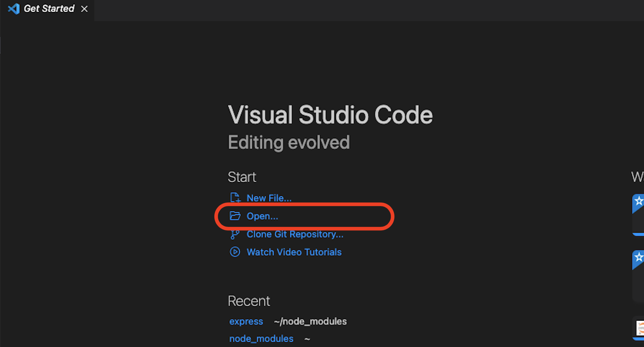The width and height of the screenshot is (644, 347).
Task: Click the Editing evolved subtitle
Action: click(x=289, y=143)
